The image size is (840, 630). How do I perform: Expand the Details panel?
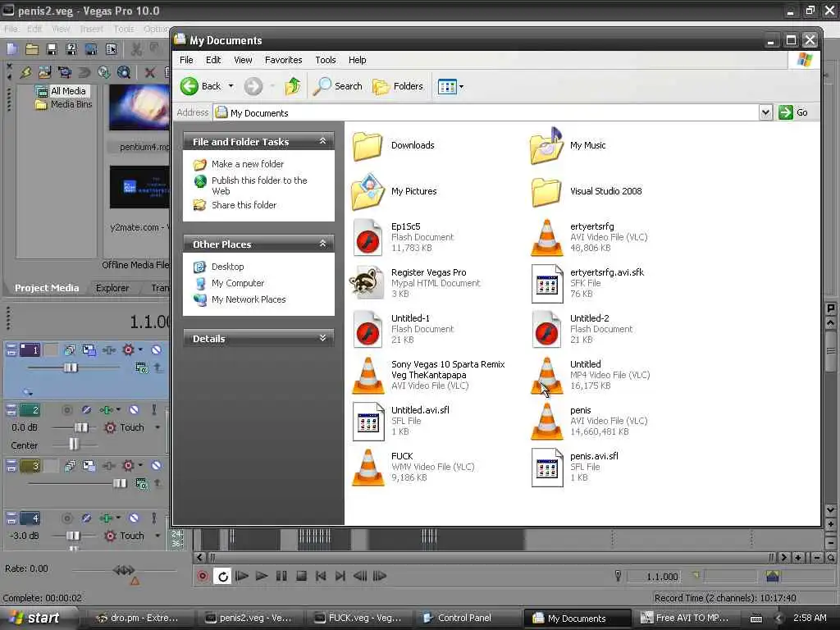[322, 338]
